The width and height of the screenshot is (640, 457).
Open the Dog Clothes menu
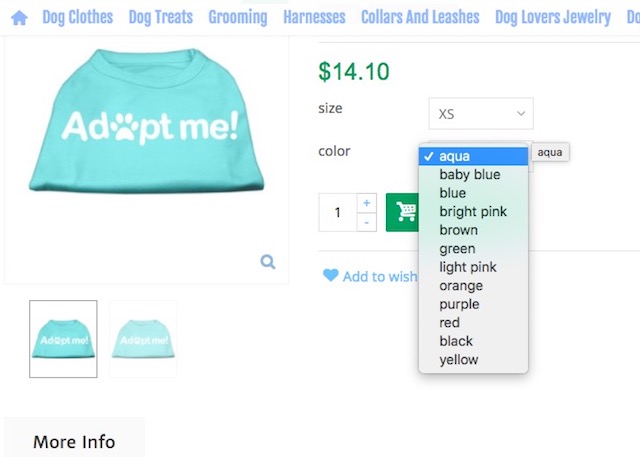(77, 17)
